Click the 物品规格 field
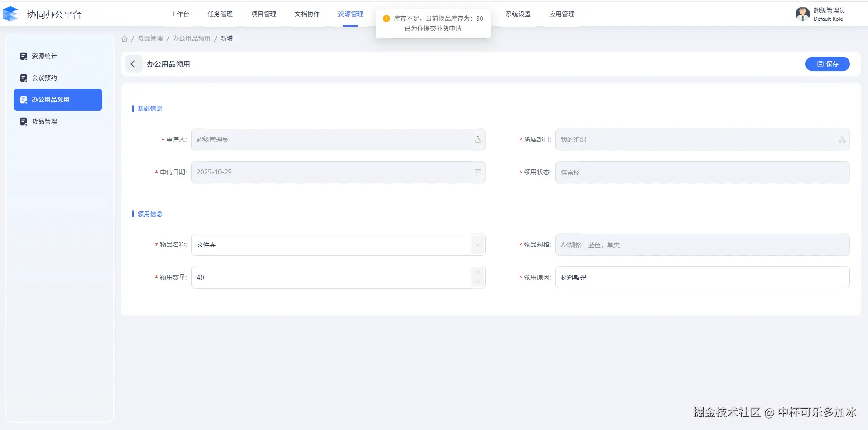The image size is (868, 430). click(703, 245)
